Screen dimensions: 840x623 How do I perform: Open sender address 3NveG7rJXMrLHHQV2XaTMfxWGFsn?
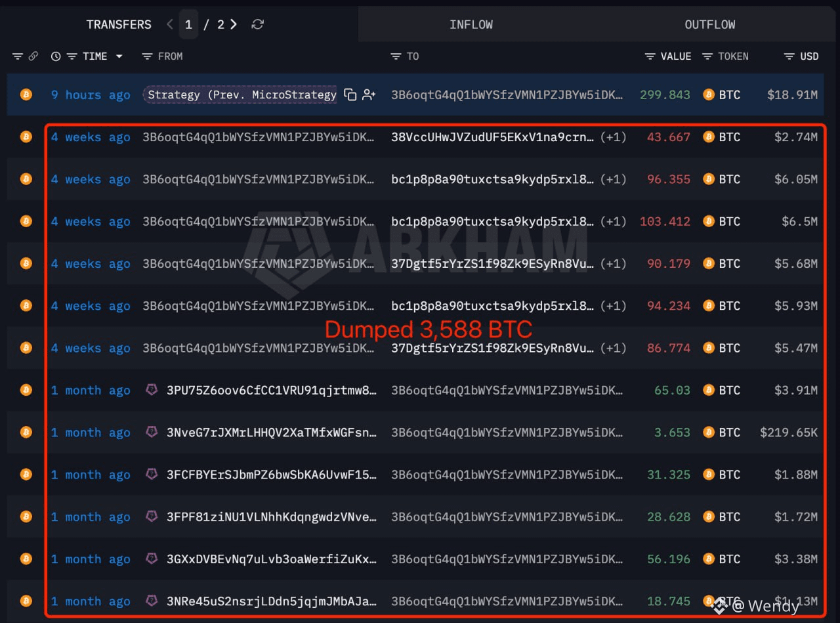point(272,432)
